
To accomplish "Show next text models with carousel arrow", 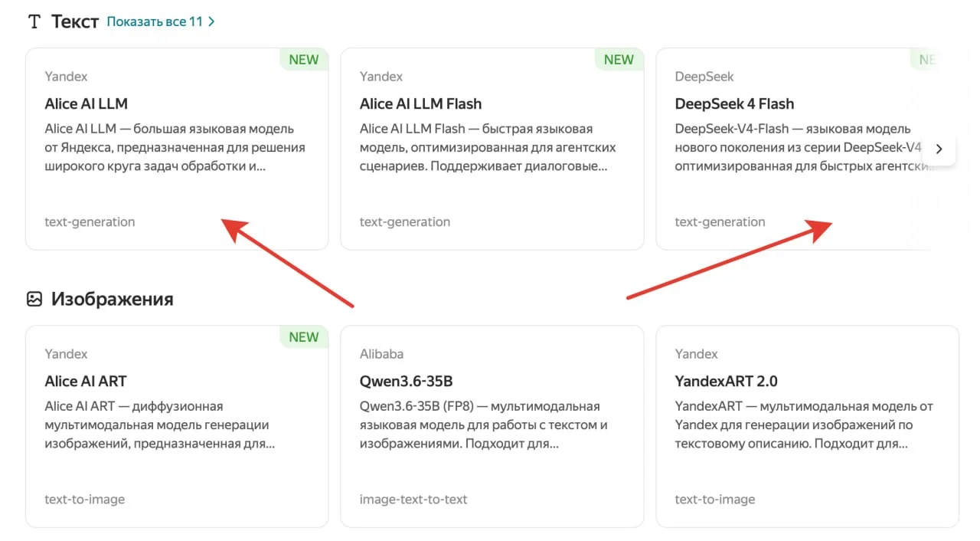I will (x=939, y=149).
